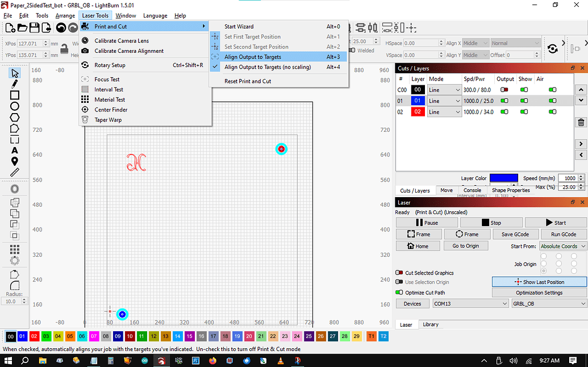This screenshot has width=588, height=367.
Task: Open the GRBL_OB device dropdown
Action: coord(549,303)
